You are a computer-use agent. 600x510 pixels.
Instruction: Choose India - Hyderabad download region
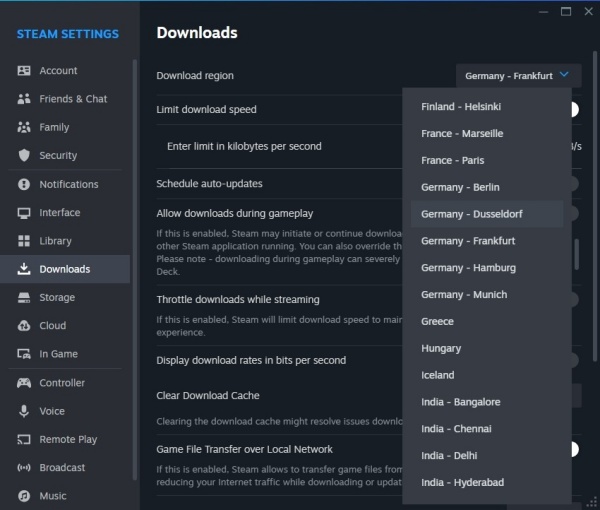(x=487, y=482)
